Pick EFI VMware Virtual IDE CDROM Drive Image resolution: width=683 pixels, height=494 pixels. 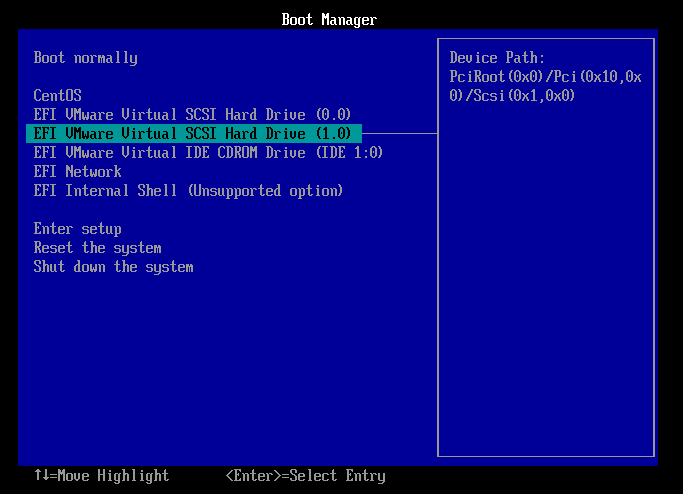(x=208, y=152)
